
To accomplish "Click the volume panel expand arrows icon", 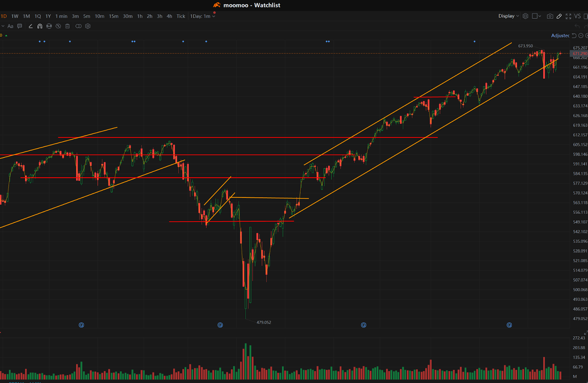I will click(x=586, y=333).
